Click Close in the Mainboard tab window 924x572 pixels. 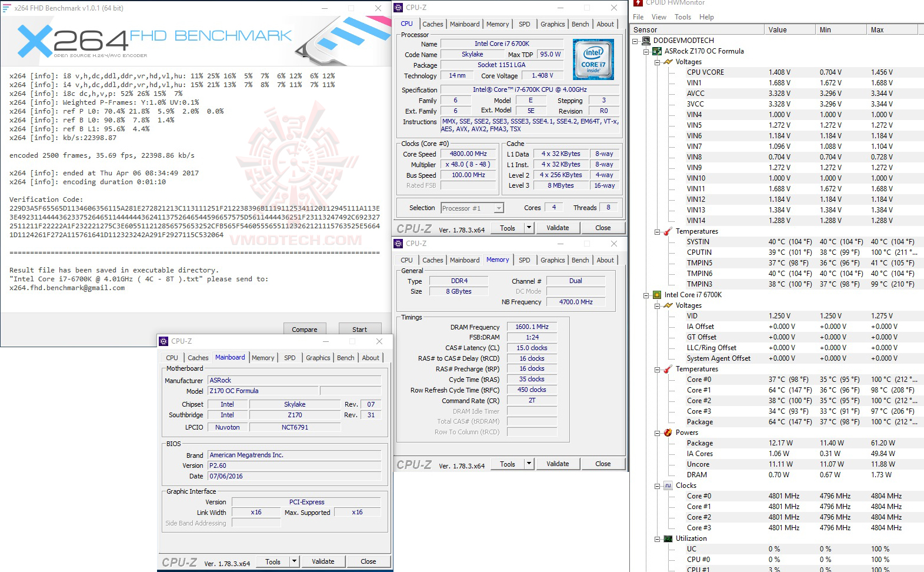tap(368, 561)
